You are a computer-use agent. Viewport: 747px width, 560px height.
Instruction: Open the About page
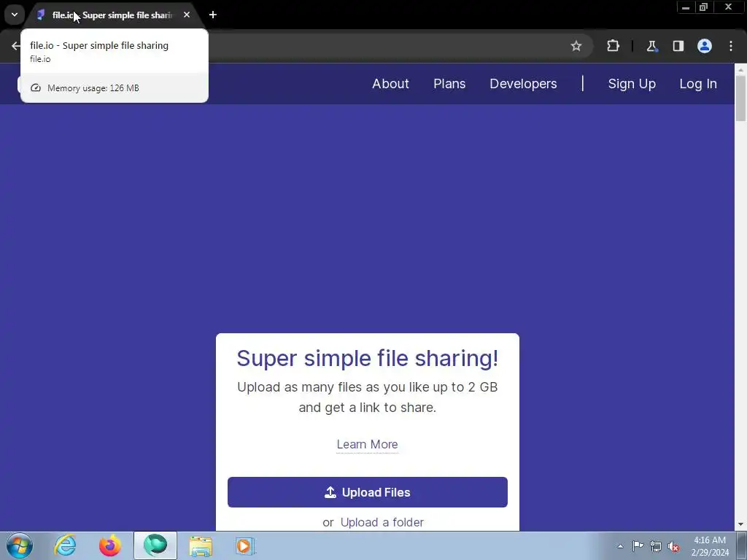(390, 84)
